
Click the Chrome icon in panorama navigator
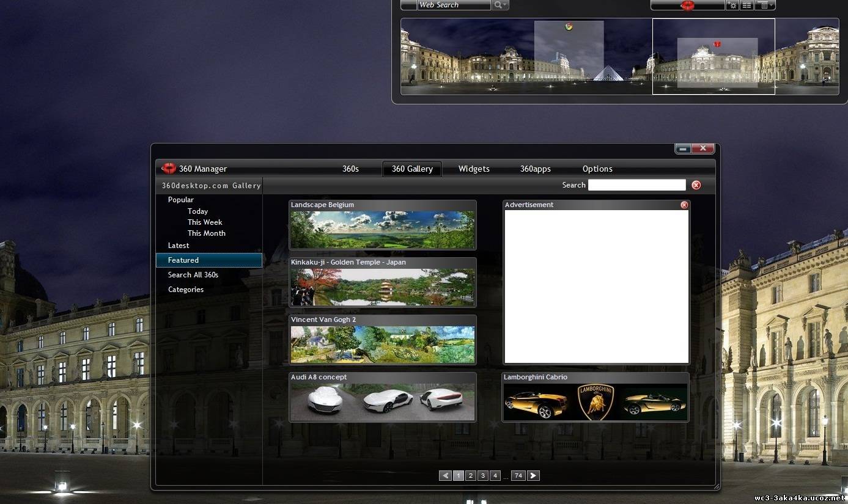[569, 27]
